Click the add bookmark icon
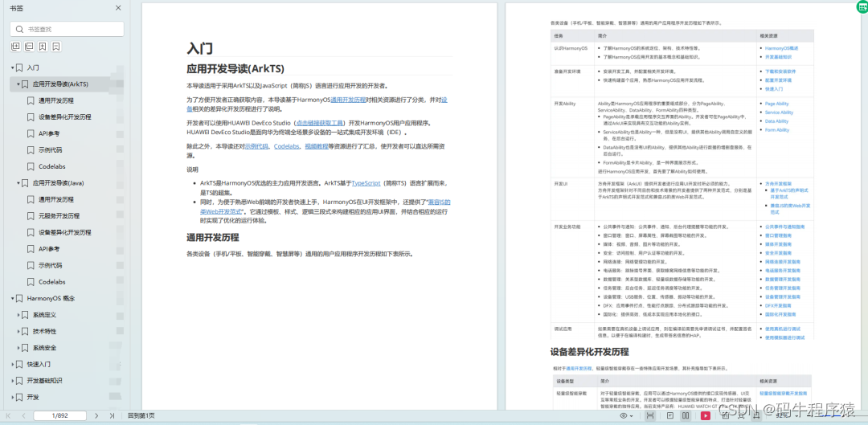This screenshot has width=868, height=425. pyautogui.click(x=43, y=47)
